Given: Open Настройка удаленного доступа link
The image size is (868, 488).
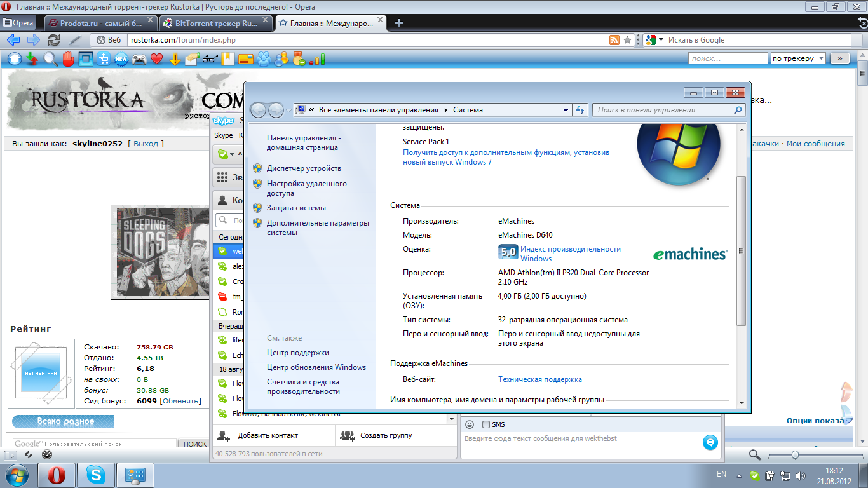Looking at the screenshot, I should click(307, 188).
